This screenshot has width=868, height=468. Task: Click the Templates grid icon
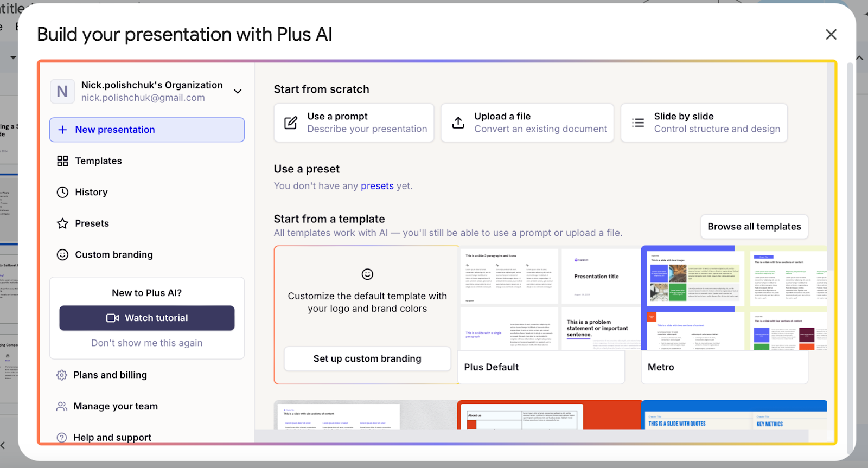coord(62,161)
